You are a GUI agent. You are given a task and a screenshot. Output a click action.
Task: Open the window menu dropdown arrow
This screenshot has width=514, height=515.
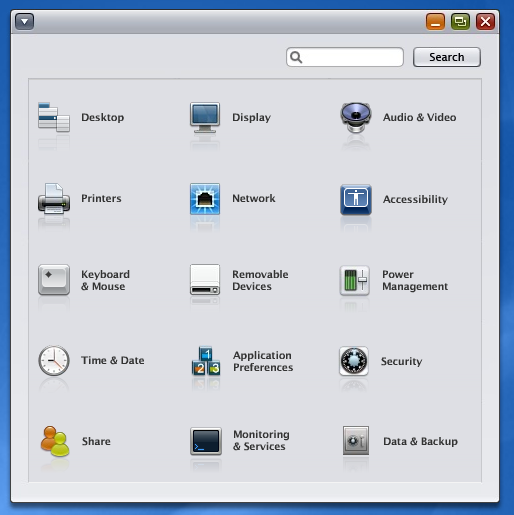coord(24,22)
